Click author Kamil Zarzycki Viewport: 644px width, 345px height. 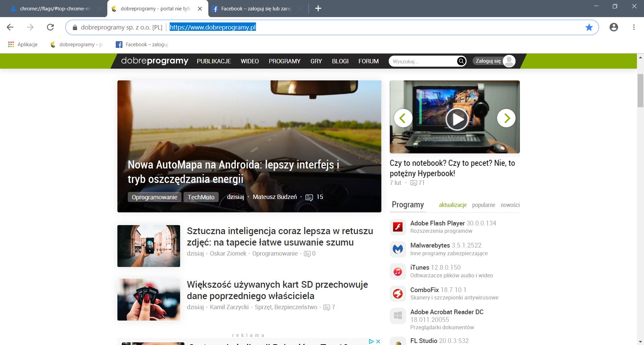click(x=229, y=307)
